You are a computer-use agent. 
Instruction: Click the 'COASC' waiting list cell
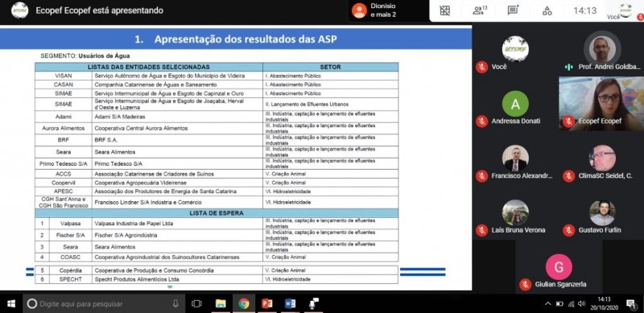click(70, 257)
